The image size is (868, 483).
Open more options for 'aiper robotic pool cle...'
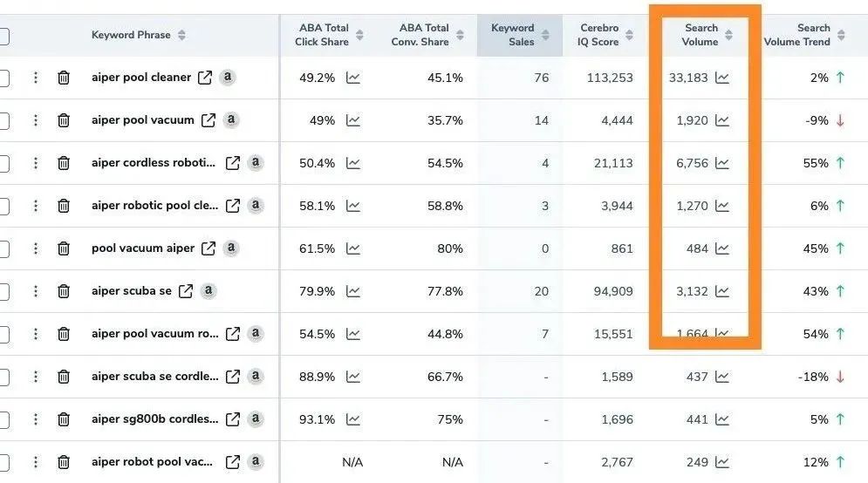[36, 206]
